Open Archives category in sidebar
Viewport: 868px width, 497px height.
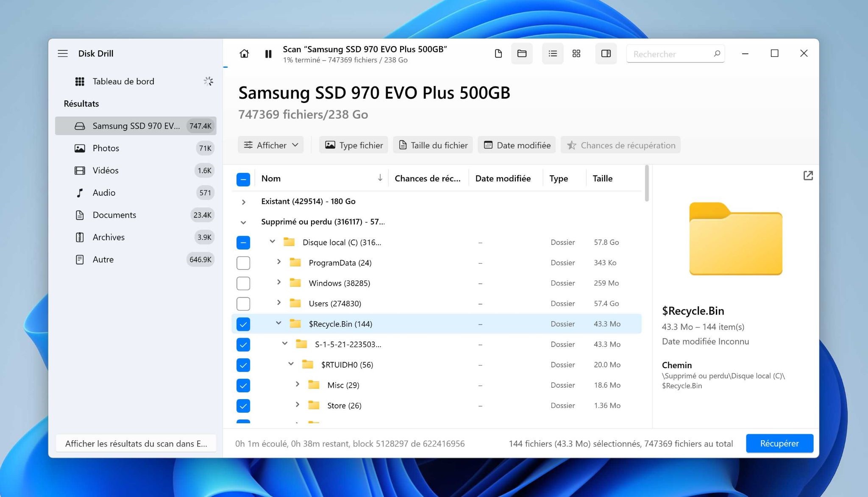(136, 237)
